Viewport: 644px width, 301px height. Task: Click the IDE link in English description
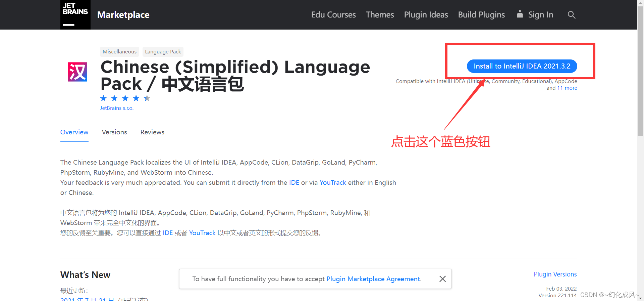pos(294,182)
